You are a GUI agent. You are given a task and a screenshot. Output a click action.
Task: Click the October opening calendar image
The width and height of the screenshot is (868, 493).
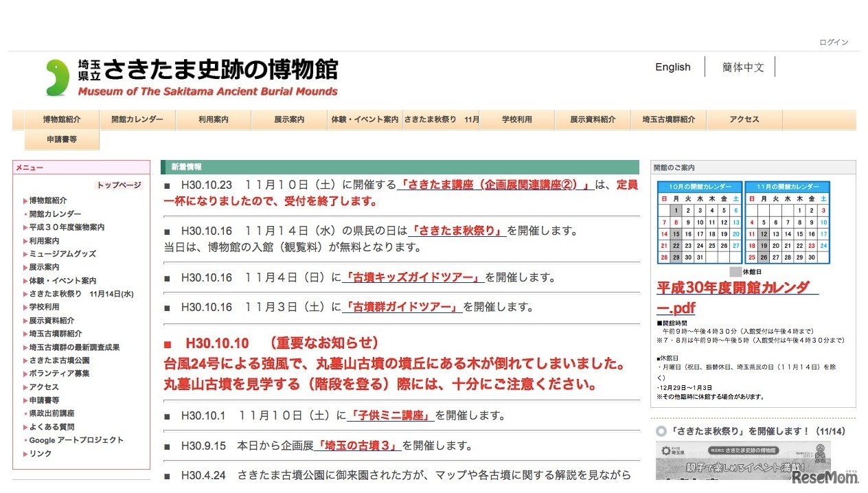tap(699, 224)
